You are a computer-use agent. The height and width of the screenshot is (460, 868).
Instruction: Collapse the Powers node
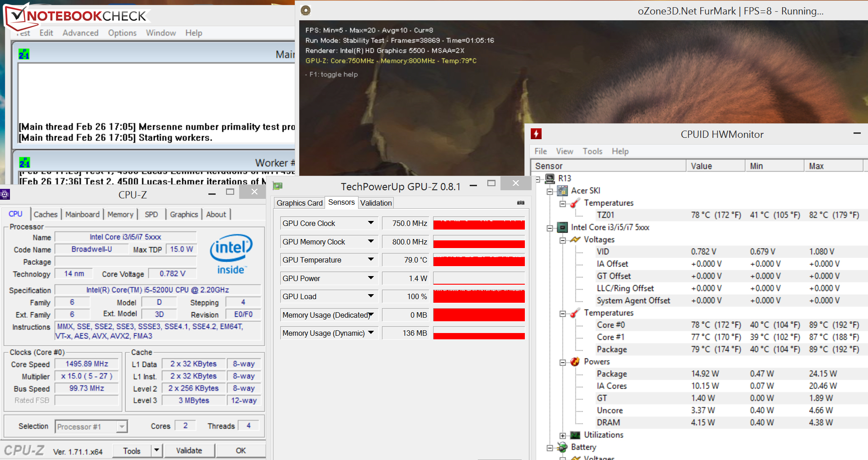562,362
